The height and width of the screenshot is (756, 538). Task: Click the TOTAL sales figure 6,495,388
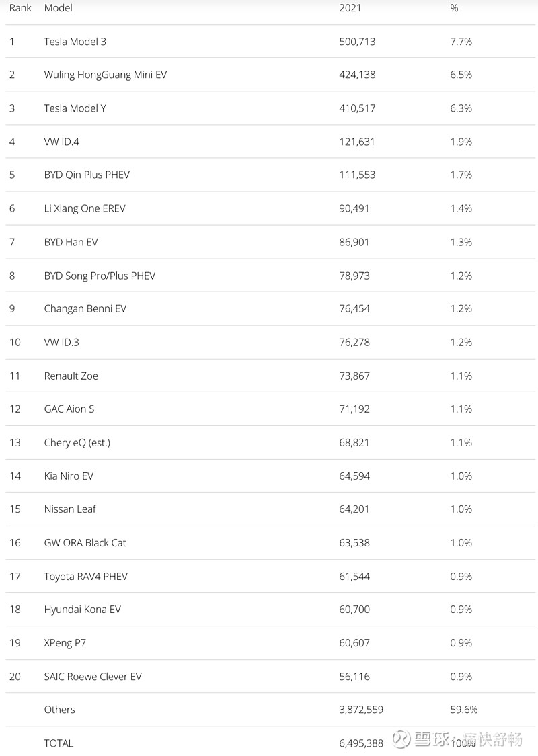361,743
